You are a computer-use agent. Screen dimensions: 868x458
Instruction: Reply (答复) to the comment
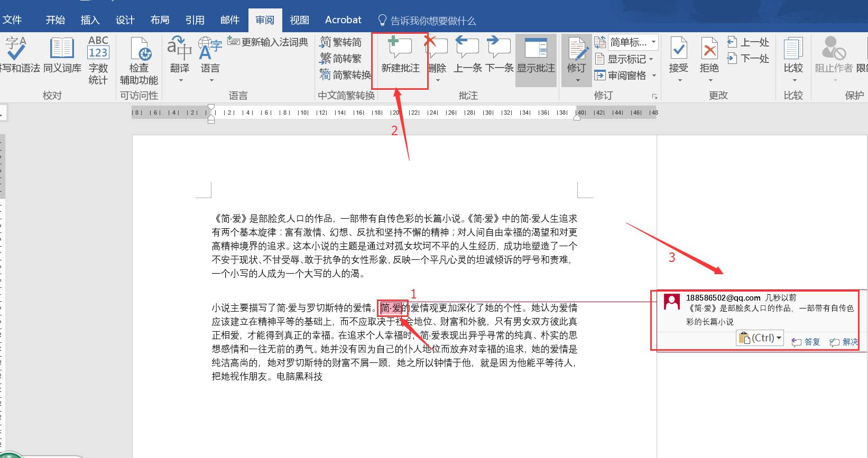[x=806, y=342]
